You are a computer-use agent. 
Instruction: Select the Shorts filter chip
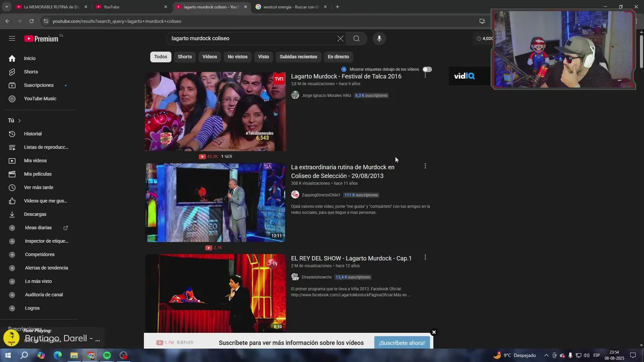185,57
